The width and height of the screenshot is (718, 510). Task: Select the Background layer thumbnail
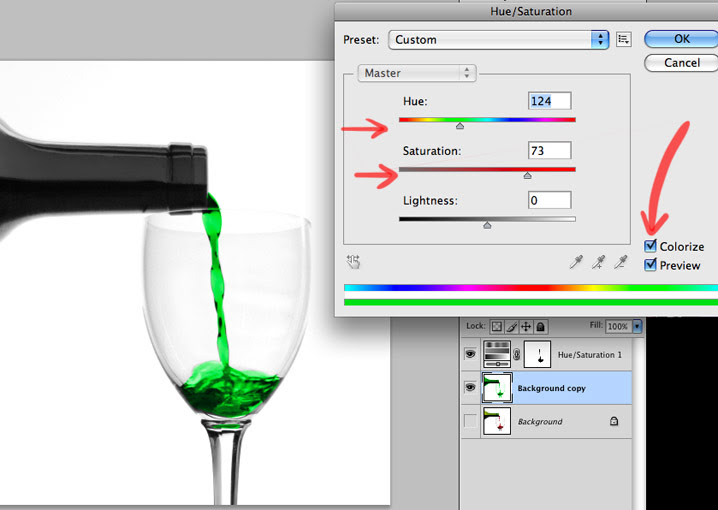click(x=497, y=421)
